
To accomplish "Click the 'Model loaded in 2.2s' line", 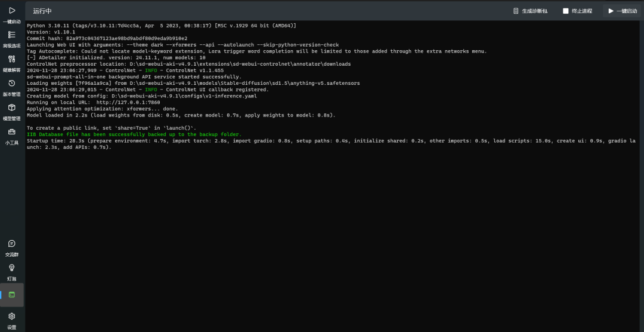I will (x=181, y=115).
